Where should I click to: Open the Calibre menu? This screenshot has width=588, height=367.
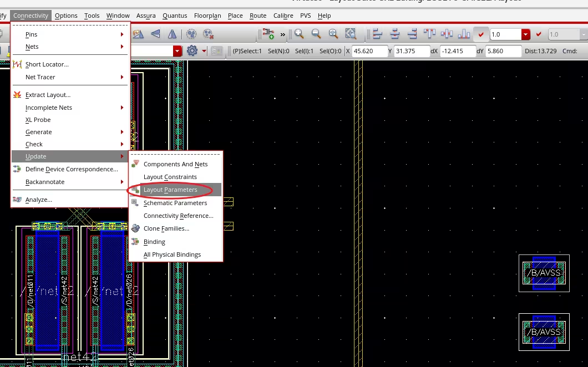point(283,16)
